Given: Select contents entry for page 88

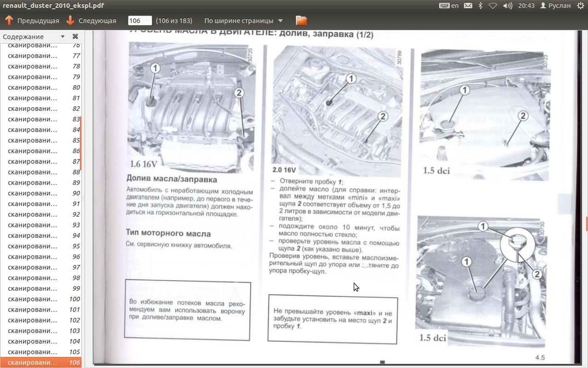Looking at the screenshot, I should pyautogui.click(x=41, y=172).
